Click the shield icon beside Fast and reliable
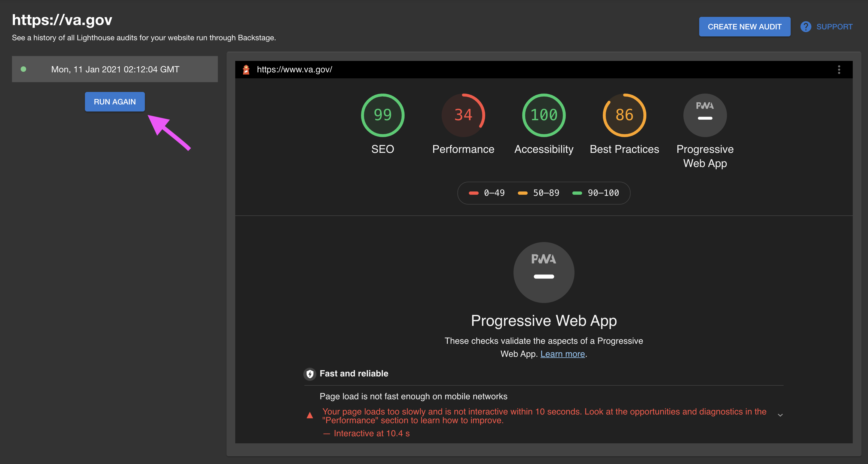 pyautogui.click(x=310, y=374)
